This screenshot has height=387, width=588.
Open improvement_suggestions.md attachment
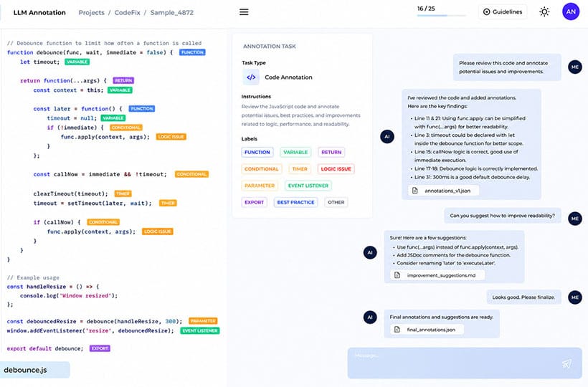coord(437,275)
